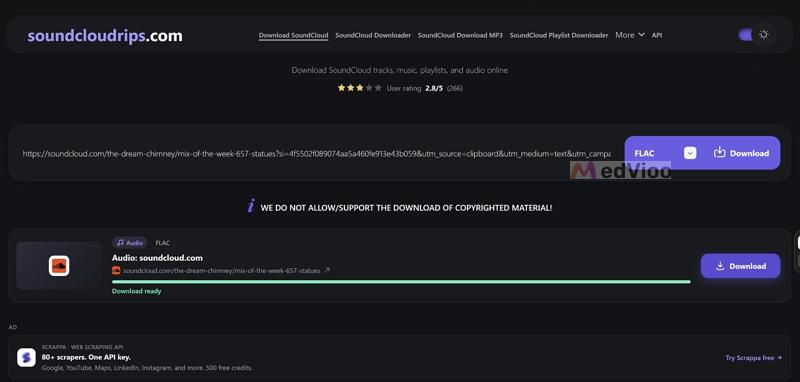Image resolution: width=800 pixels, height=382 pixels.
Task: Click the Scrappa logo icon in the ad
Action: pyautogui.click(x=26, y=358)
